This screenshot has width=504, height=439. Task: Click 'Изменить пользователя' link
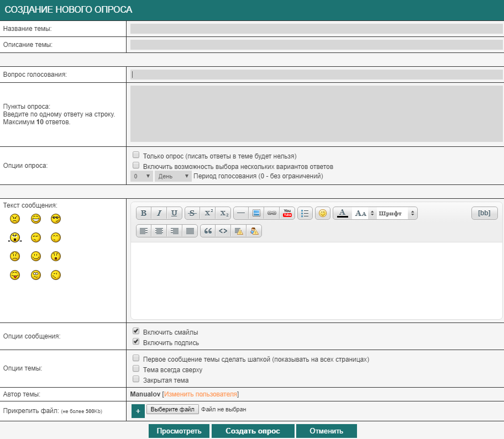pos(201,394)
